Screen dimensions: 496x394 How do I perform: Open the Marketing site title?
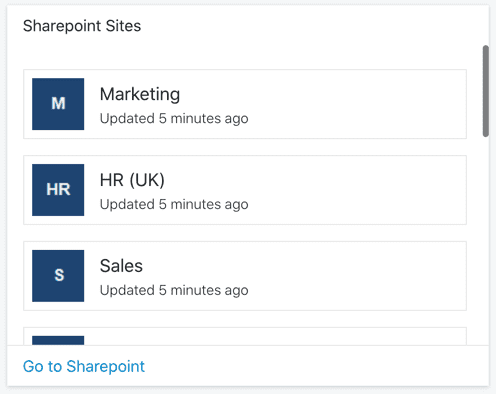[140, 94]
